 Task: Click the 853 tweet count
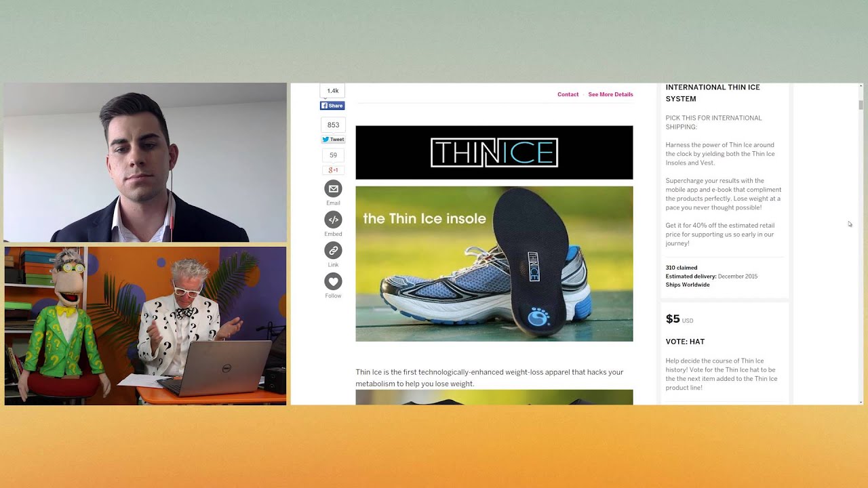click(x=333, y=125)
